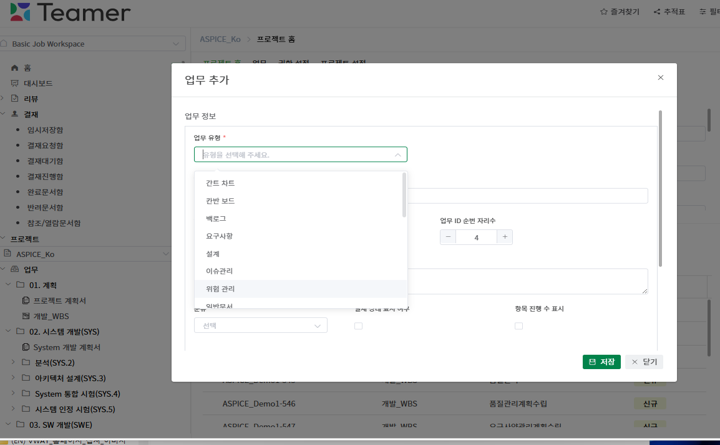Click the approval (결재) person icon
Screen dimensions: 720x445
(x=15, y=114)
